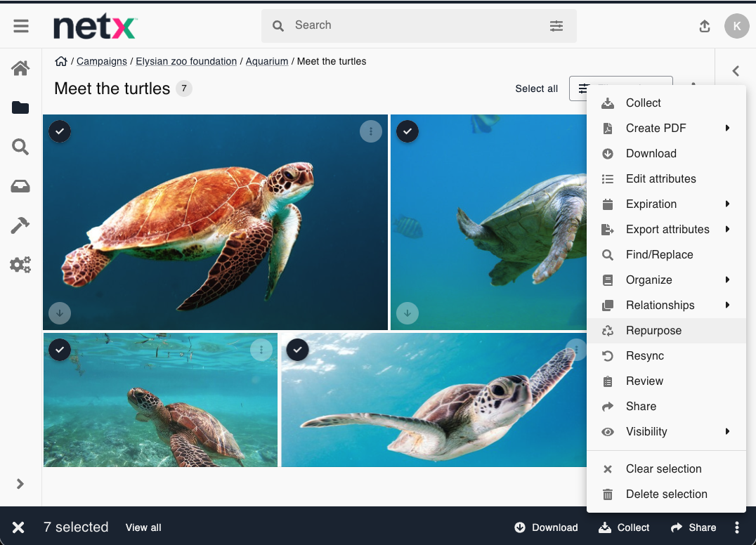Click the Select all button
The image size is (756, 545).
pos(536,88)
